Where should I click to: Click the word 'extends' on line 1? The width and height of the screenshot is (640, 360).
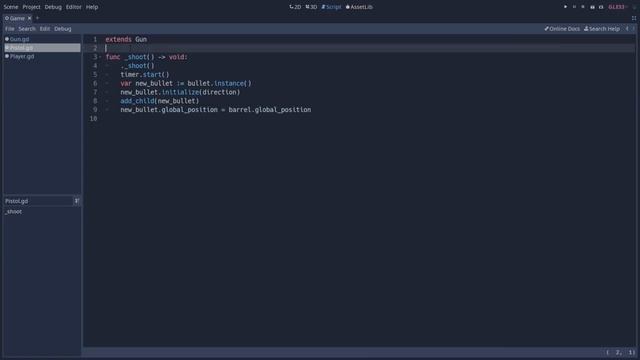(118, 40)
